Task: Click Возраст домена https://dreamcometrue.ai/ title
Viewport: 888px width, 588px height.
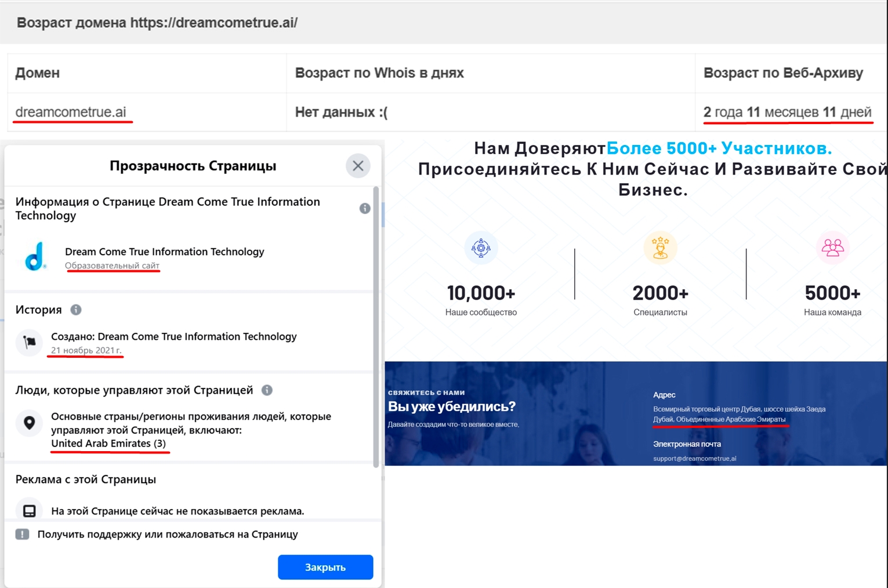Action: [157, 23]
